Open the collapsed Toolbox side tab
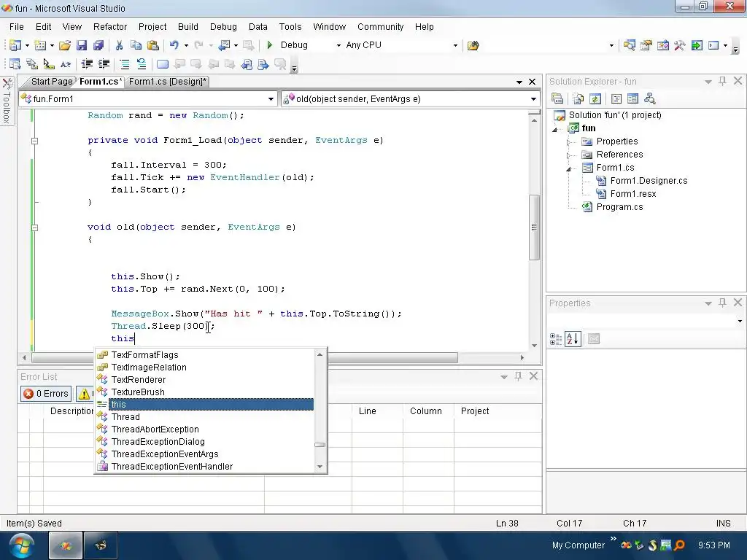The image size is (747, 560). (x=7, y=101)
